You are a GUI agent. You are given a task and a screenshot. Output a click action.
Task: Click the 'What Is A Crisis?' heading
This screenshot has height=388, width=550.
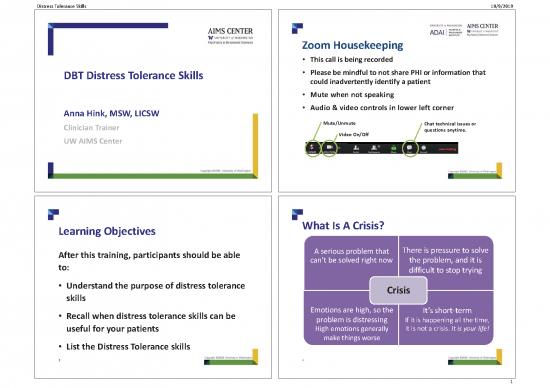point(343,225)
